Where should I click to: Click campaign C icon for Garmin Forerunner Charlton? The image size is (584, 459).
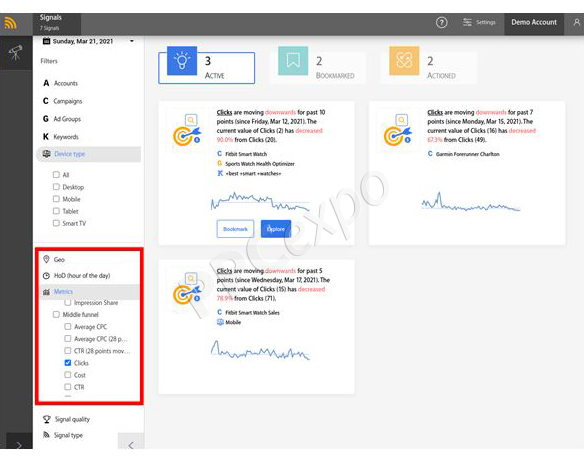[x=430, y=153]
